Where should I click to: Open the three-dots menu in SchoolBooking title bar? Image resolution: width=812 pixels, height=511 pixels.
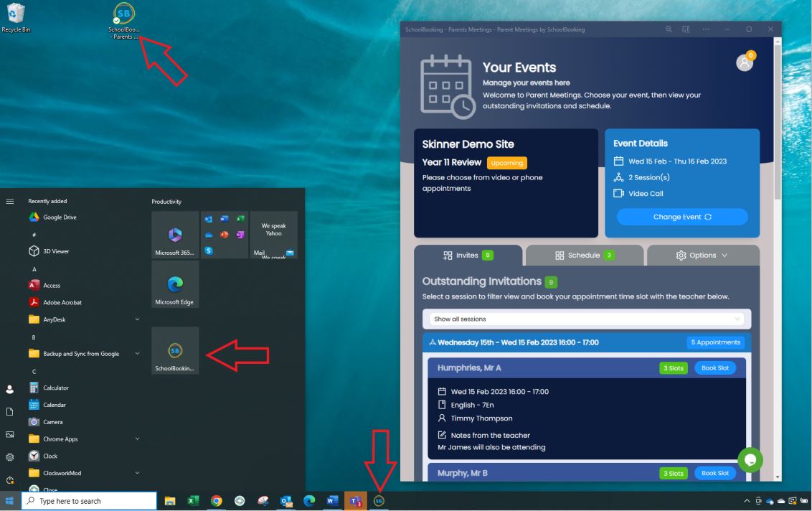tap(706, 29)
